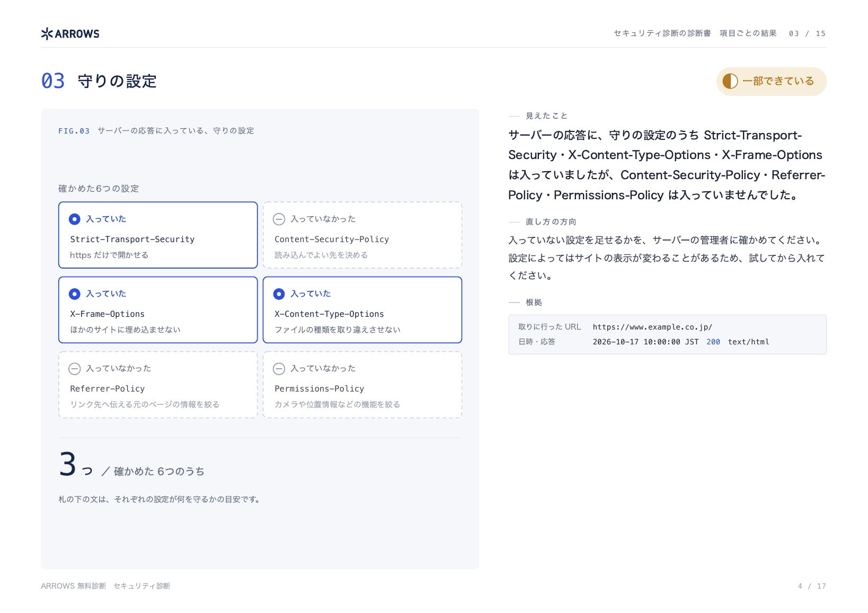Click the 直し方の方向 section label
Screen dimensions: 868x613
pos(551,221)
